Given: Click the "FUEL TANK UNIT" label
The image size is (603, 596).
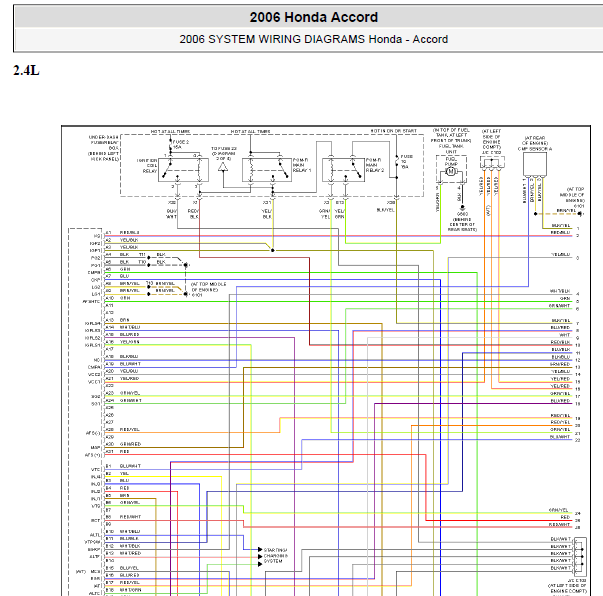Looking at the screenshot, I should pyautogui.click(x=451, y=149).
